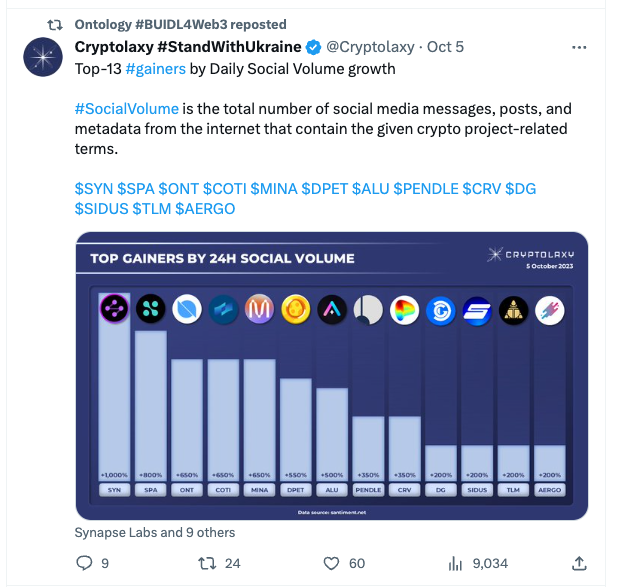Click the $PENDLE cashtag
This screenshot has height=587, width=620.
[x=426, y=189]
